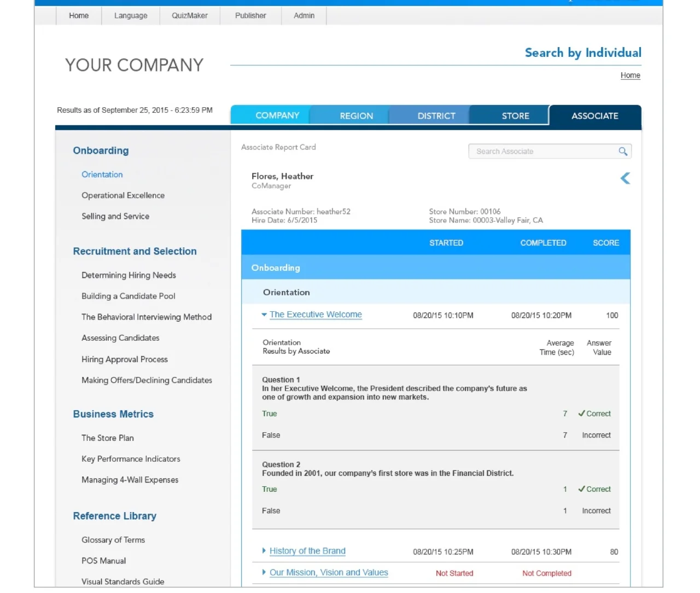The width and height of the screenshot is (700, 593).
Task: Click the SCORE column header
Action: pyautogui.click(x=606, y=243)
